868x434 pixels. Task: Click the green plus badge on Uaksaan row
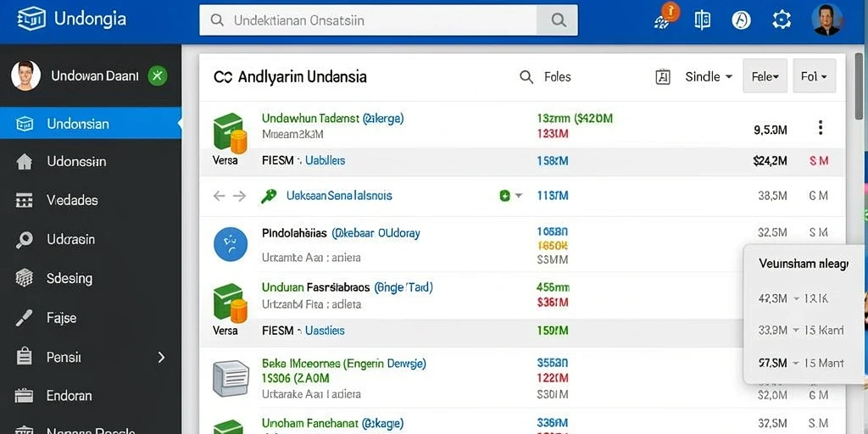pyautogui.click(x=504, y=196)
